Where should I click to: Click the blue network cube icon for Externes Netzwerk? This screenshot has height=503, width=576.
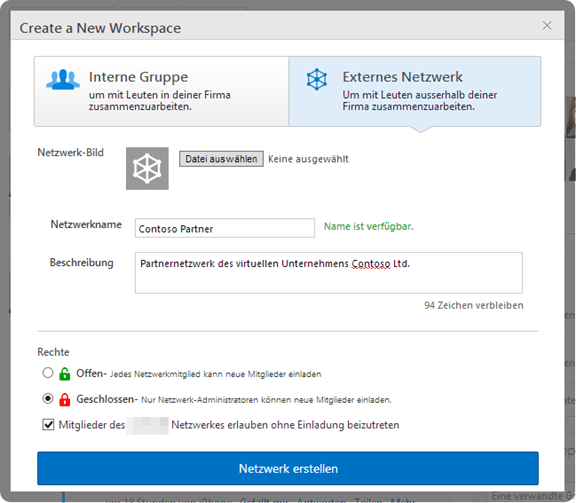point(317,79)
